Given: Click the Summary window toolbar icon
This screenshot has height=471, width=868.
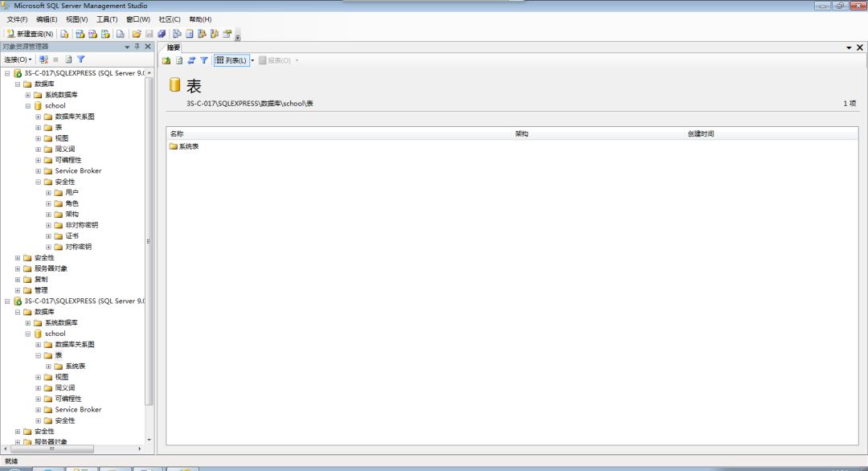Looking at the screenshot, I should 190,34.
